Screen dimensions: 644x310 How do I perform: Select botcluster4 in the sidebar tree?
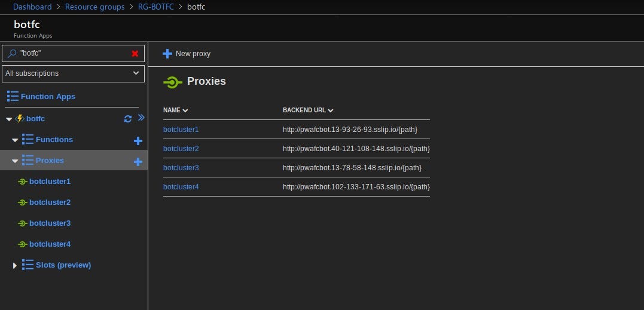pyautogui.click(x=50, y=244)
